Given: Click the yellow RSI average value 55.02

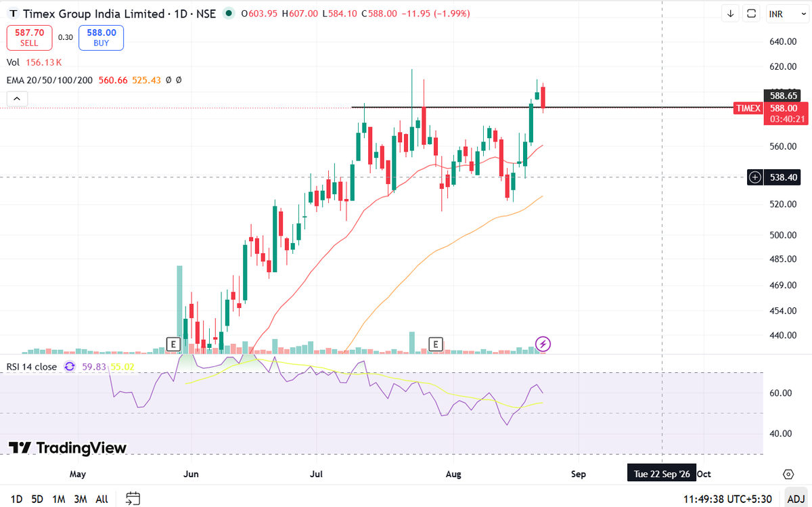Looking at the screenshot, I should [122, 366].
